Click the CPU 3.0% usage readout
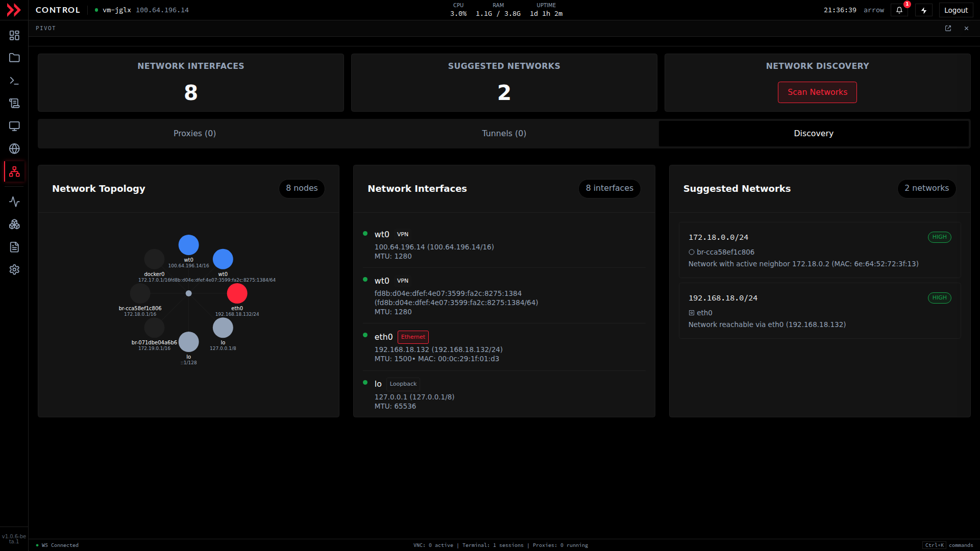Viewport: 980px width, 551px height. click(458, 10)
